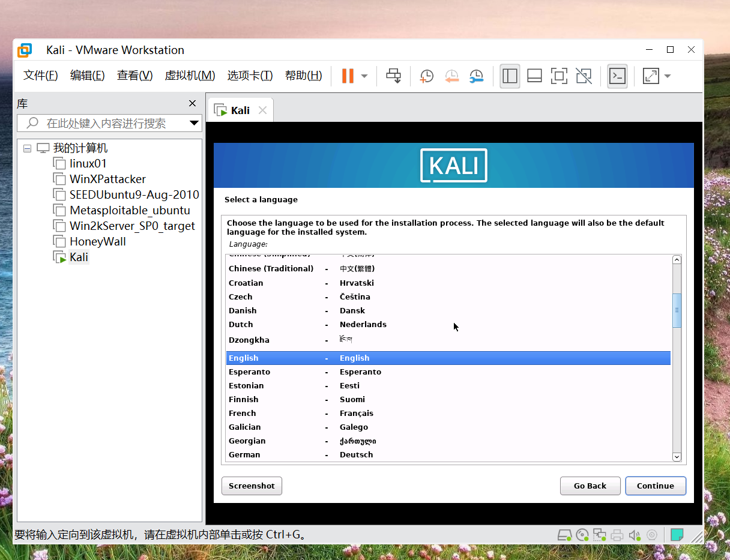Choose Esperanto language
Screen dimensions: 730x560
[448, 372]
